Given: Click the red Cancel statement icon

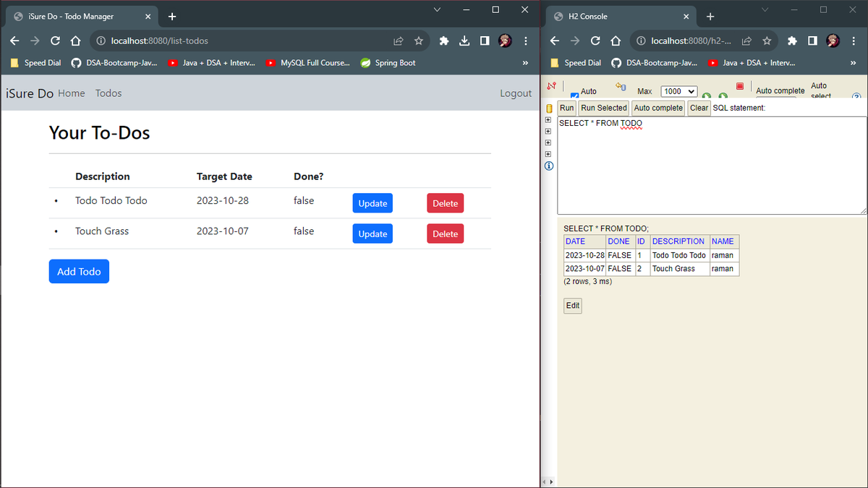Looking at the screenshot, I should (739, 85).
